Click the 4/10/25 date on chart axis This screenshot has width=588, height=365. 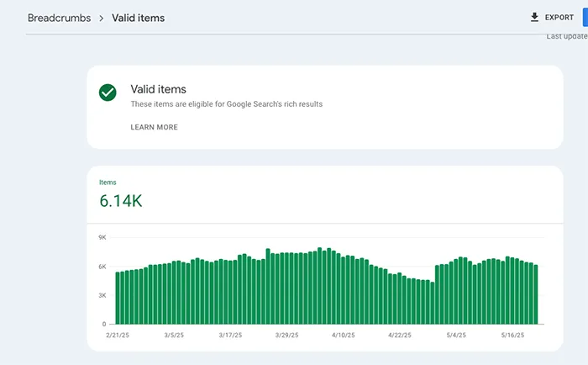(343, 335)
